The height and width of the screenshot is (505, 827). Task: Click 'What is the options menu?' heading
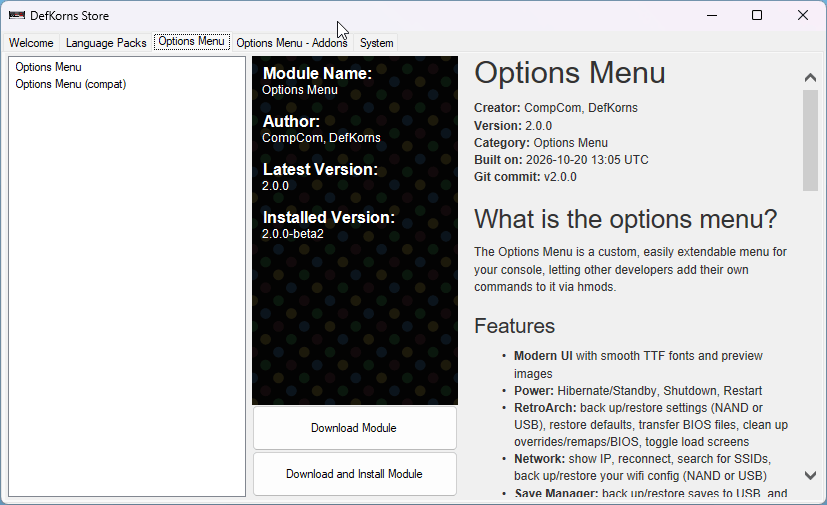tap(626, 219)
